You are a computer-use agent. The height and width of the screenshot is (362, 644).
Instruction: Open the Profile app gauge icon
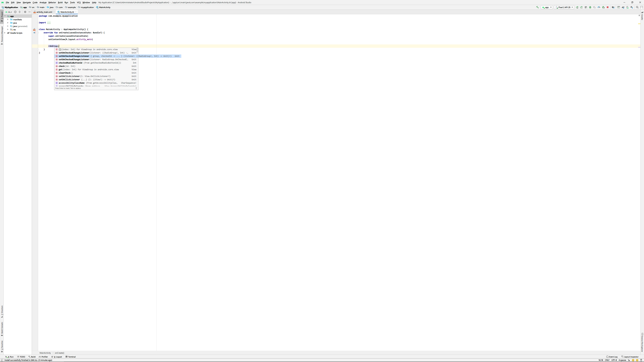[x=599, y=7]
